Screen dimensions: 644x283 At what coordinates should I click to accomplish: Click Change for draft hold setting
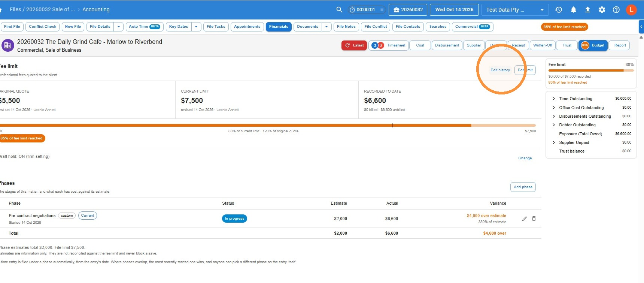(x=525, y=158)
